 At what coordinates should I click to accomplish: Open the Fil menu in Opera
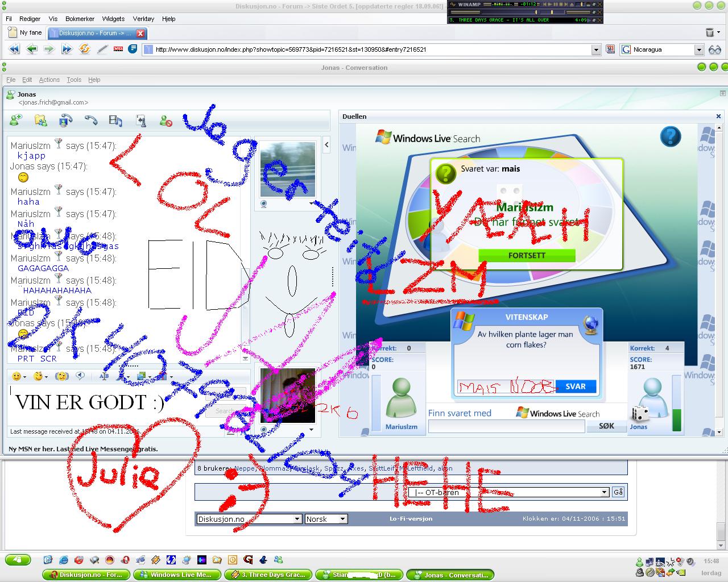pos(9,19)
